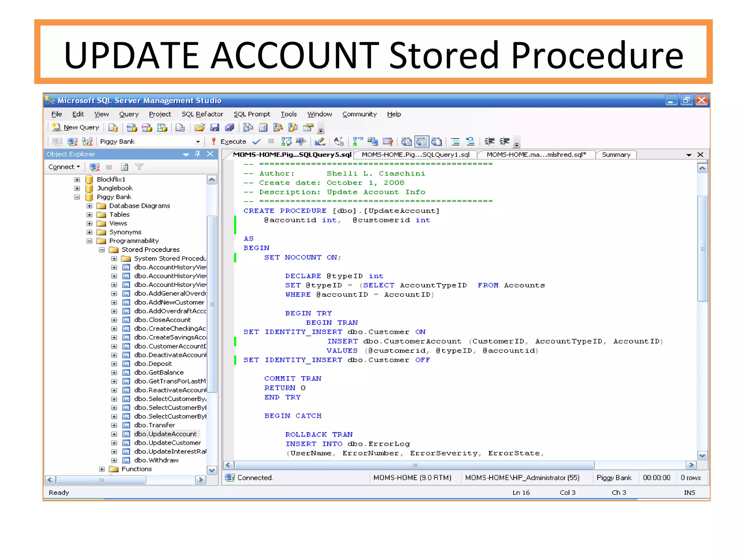Collapse the Stored Procedures folder
The width and height of the screenshot is (747, 560).
pos(102,250)
